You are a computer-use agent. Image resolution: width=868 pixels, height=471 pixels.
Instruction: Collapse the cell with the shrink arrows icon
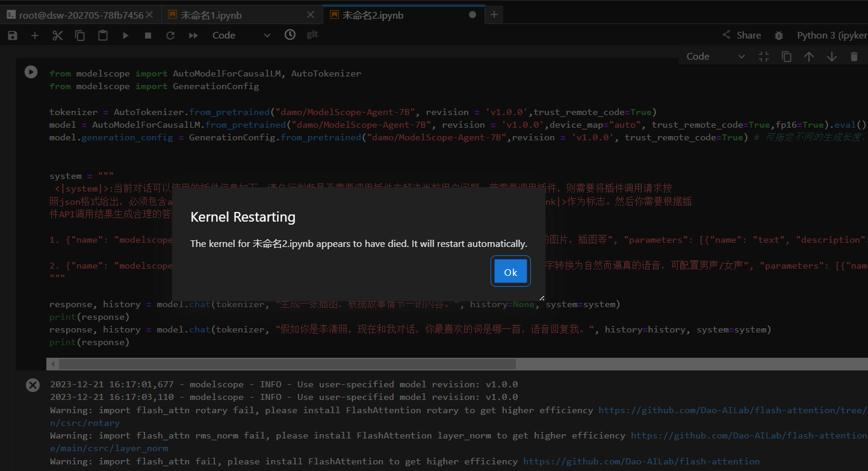(x=764, y=57)
